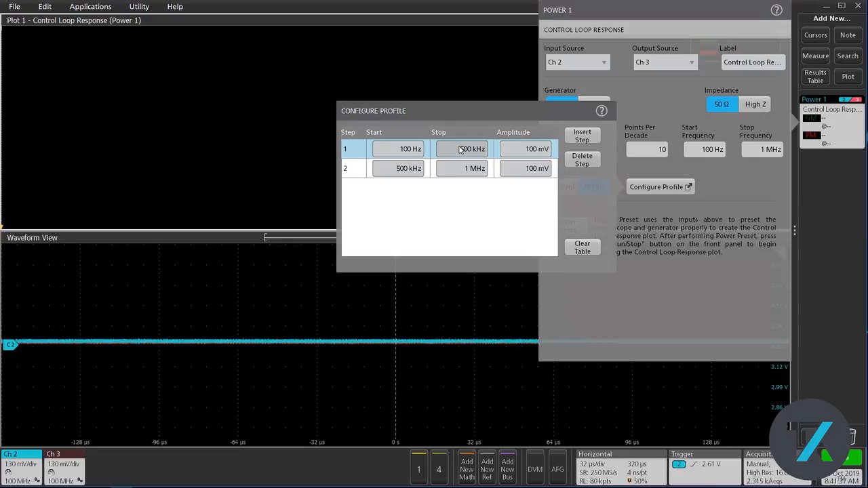The width and height of the screenshot is (868, 488).
Task: Clear the profile table
Action: click(x=582, y=247)
